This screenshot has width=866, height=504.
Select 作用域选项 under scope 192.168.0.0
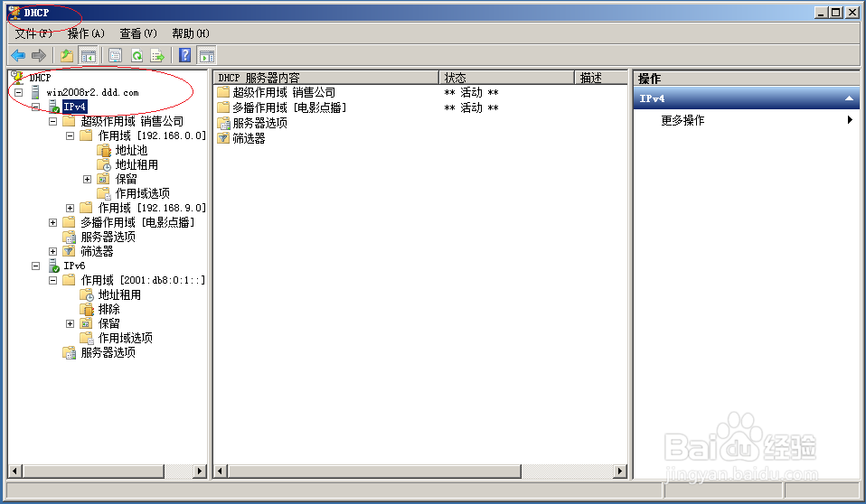[143, 193]
